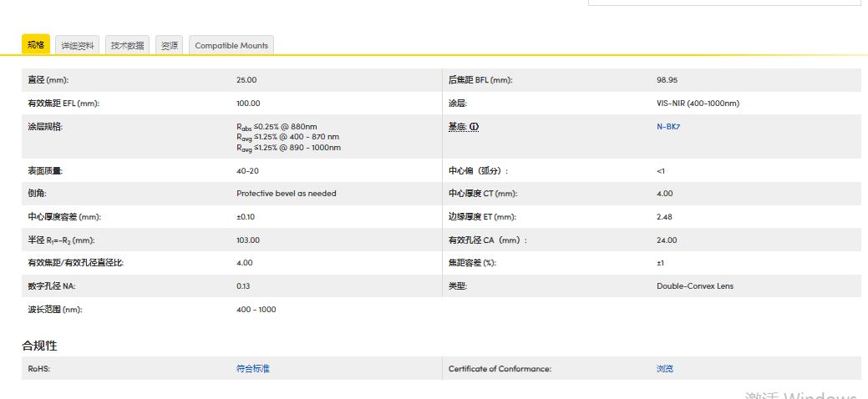
Task: Click the Double-Convex Lens type value
Action: pos(695,286)
